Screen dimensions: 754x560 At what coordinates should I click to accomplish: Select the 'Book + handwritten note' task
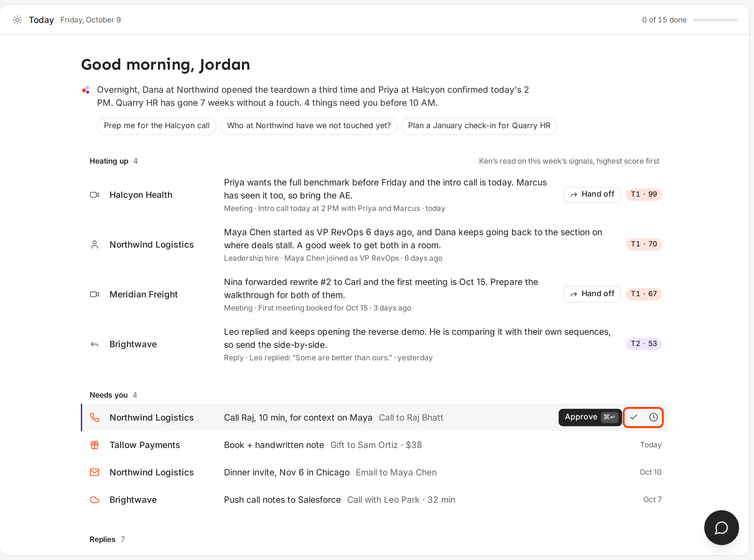pos(274,445)
